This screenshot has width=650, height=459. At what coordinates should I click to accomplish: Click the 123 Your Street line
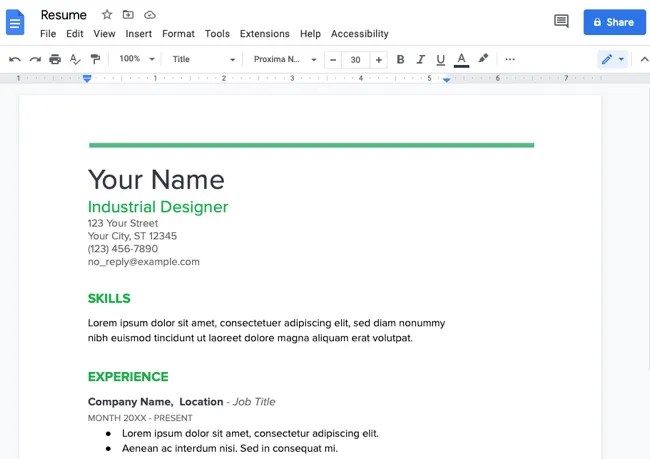tap(123, 223)
